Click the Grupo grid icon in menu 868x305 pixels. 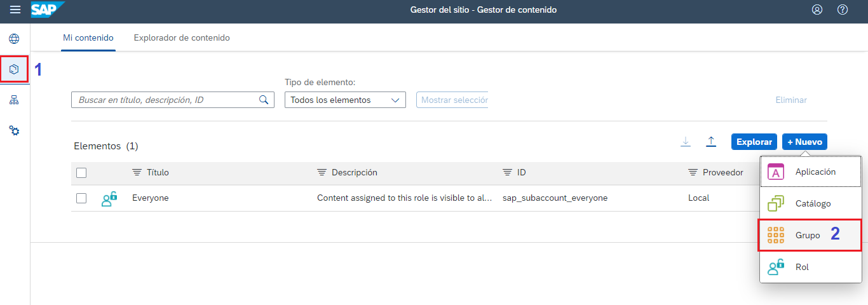coord(776,235)
